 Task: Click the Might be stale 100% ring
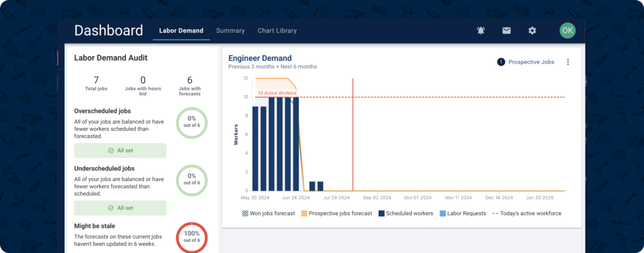[x=192, y=237]
